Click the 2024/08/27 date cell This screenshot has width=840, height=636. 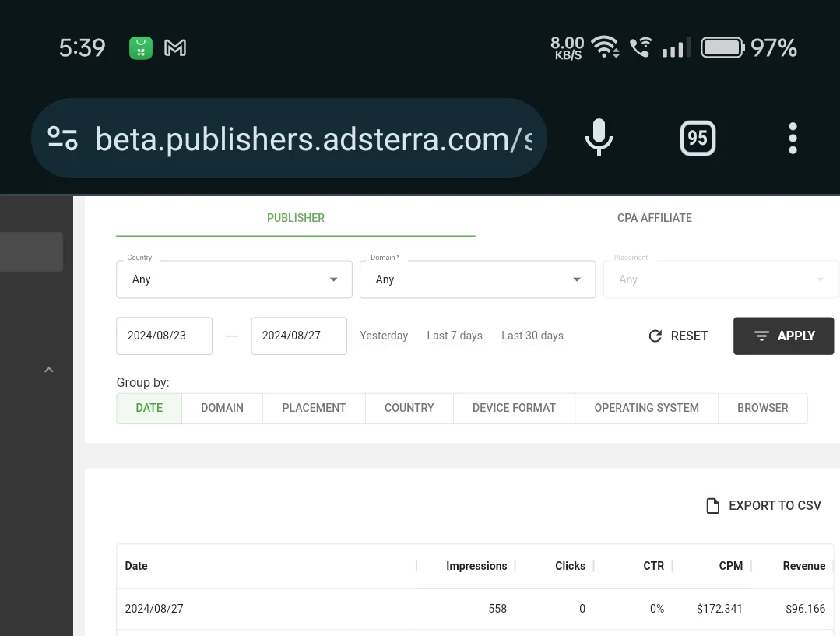(154, 609)
